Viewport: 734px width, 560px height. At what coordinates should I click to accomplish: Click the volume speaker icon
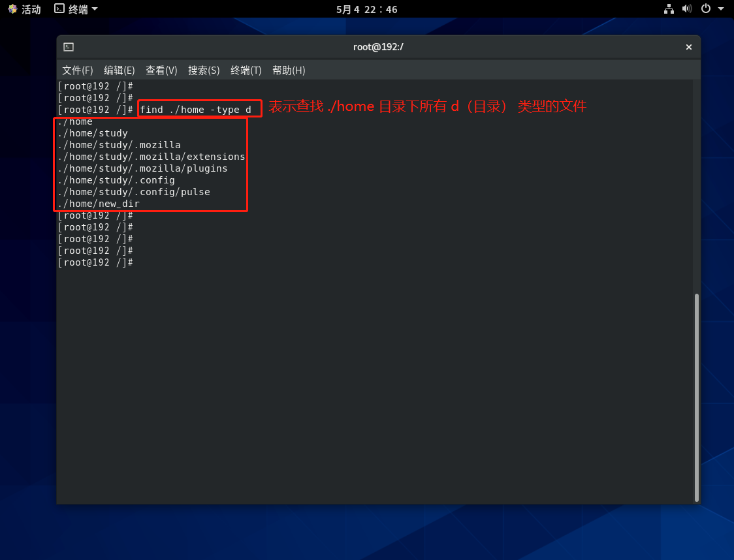pos(686,8)
